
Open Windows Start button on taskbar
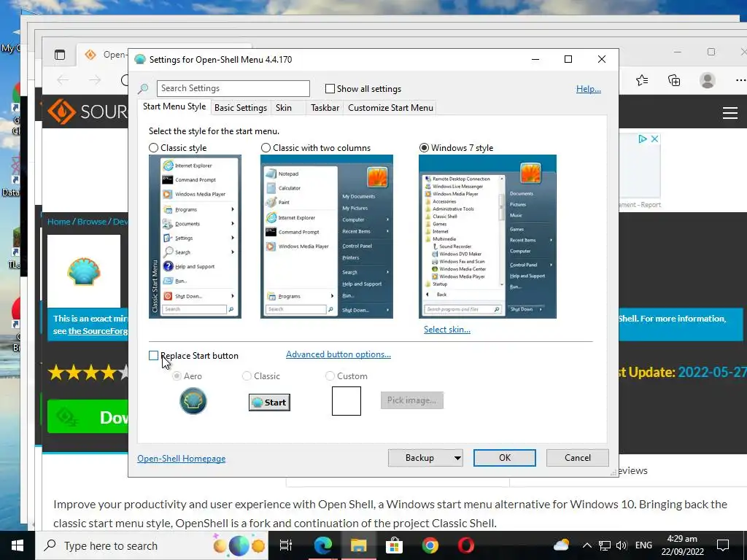tap(18, 545)
